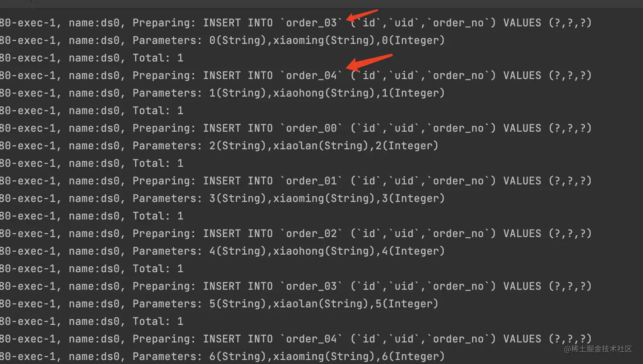Select the `order_00` table name in log
Screen dimensions: 643x364
click(311, 128)
